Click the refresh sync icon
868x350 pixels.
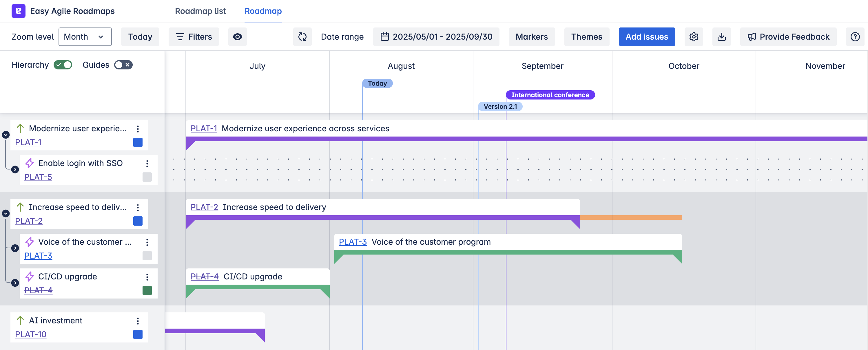point(302,37)
